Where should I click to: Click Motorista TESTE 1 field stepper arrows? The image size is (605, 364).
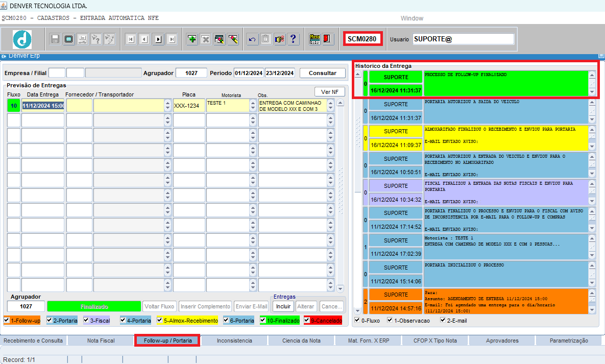[253, 105]
